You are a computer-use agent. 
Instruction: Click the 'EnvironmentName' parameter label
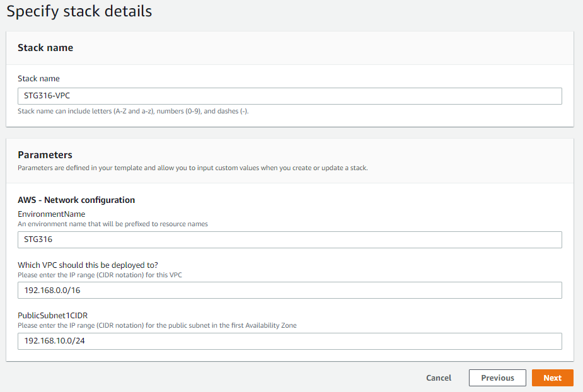(51, 214)
